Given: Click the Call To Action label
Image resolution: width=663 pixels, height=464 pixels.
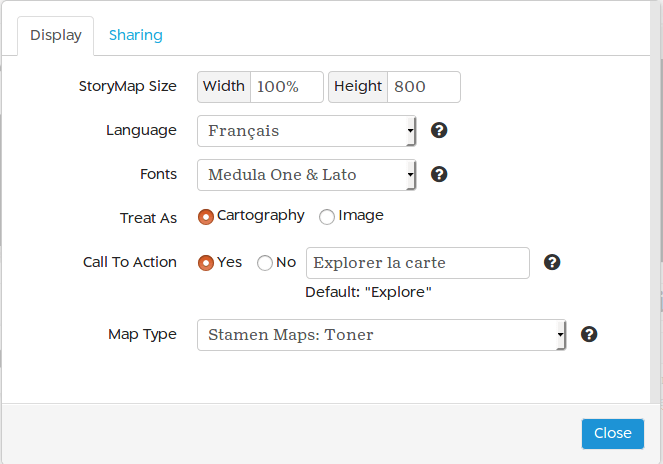Looking at the screenshot, I should tap(130, 262).
